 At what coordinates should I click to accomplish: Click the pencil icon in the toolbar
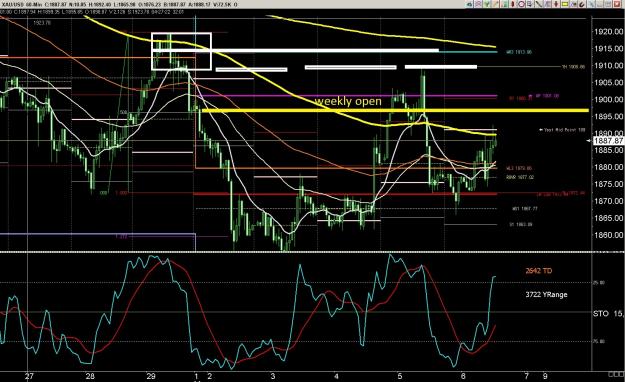(495, 4)
